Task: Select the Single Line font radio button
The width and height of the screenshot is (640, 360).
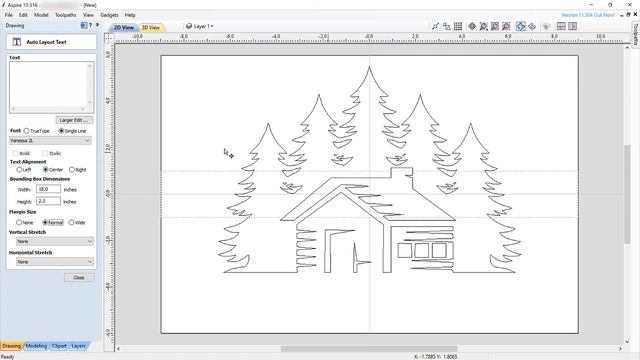Action: [61, 131]
